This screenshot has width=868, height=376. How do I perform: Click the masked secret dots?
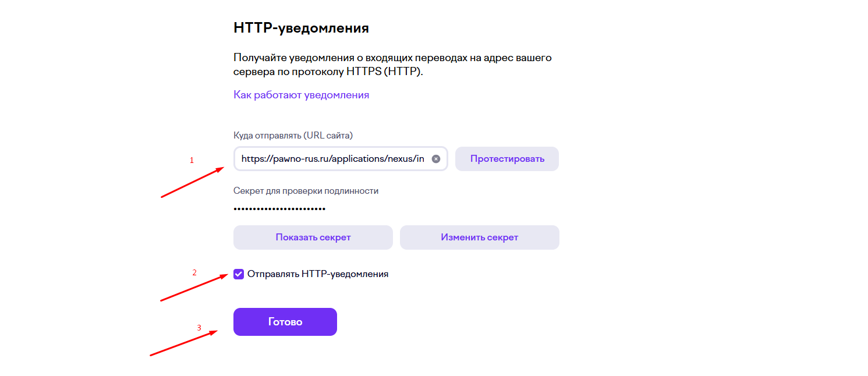tap(279, 208)
